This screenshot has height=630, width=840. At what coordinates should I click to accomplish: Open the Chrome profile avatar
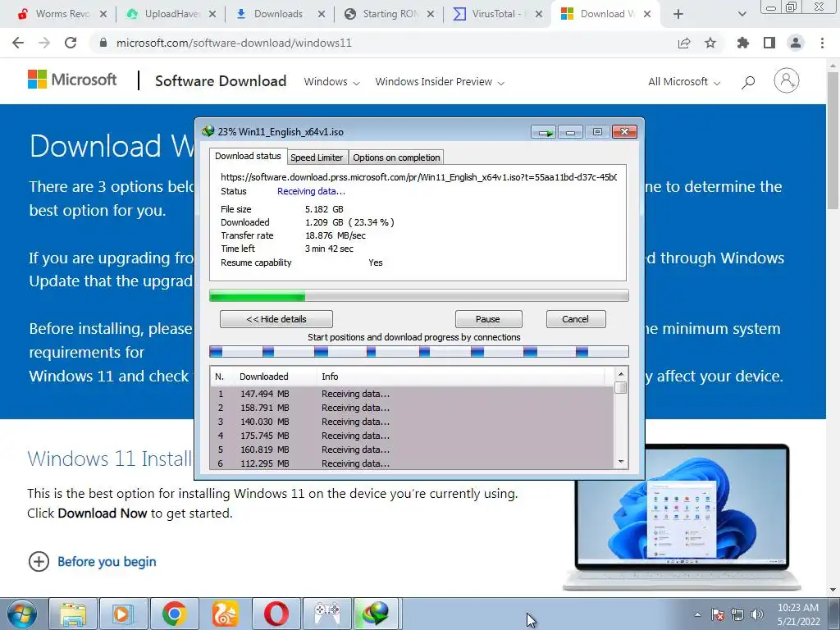pos(796,43)
